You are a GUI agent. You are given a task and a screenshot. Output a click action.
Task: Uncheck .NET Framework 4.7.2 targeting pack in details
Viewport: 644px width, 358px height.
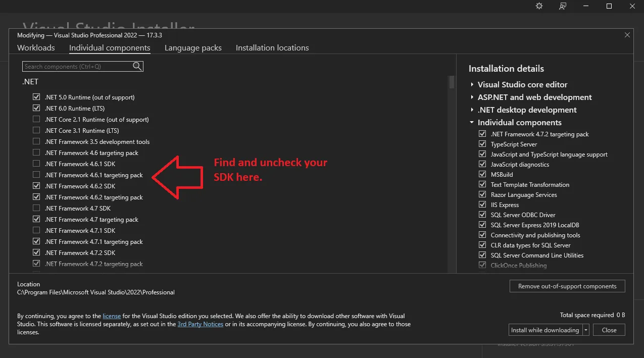tap(482, 134)
